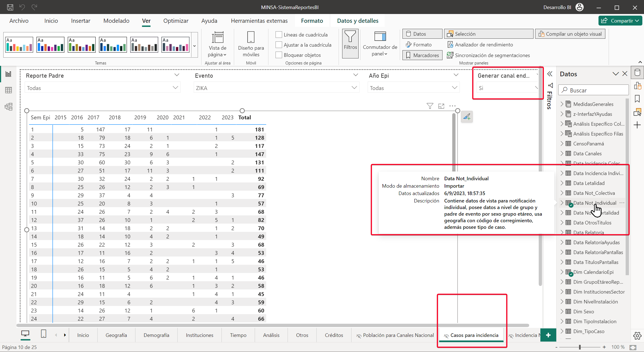This screenshot has height=352, width=644.
Task: Click the Save icon in title bar
Action: (x=10, y=7)
